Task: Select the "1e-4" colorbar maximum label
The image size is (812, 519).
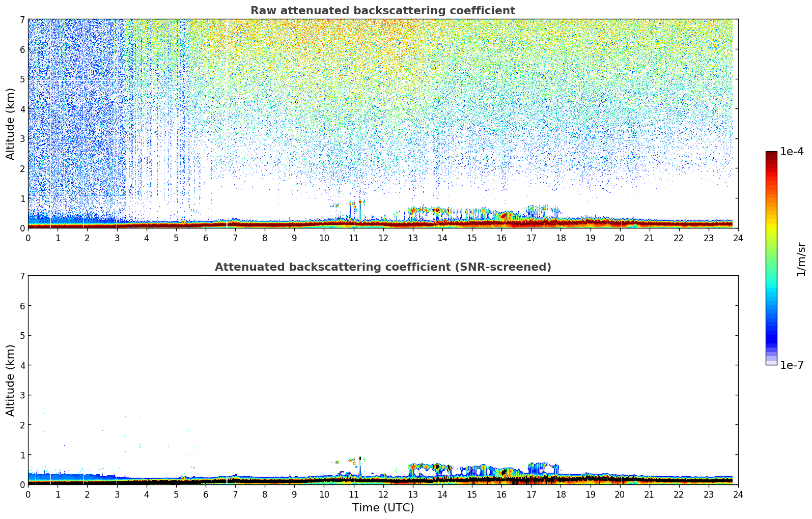Action: tap(792, 152)
